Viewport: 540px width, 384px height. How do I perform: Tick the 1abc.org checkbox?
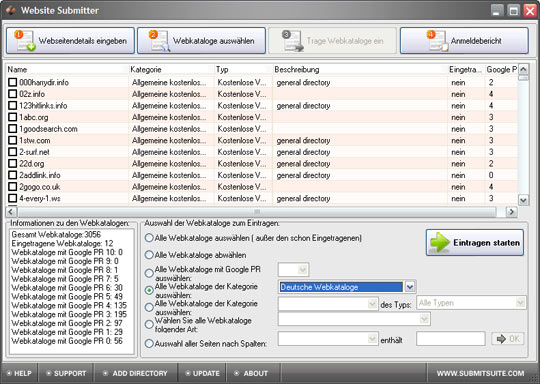12,117
